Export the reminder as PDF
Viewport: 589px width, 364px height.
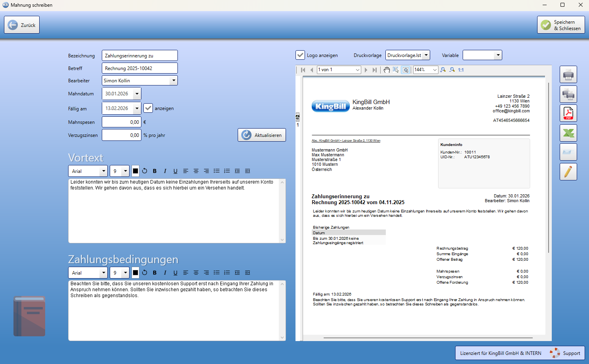[x=568, y=114]
